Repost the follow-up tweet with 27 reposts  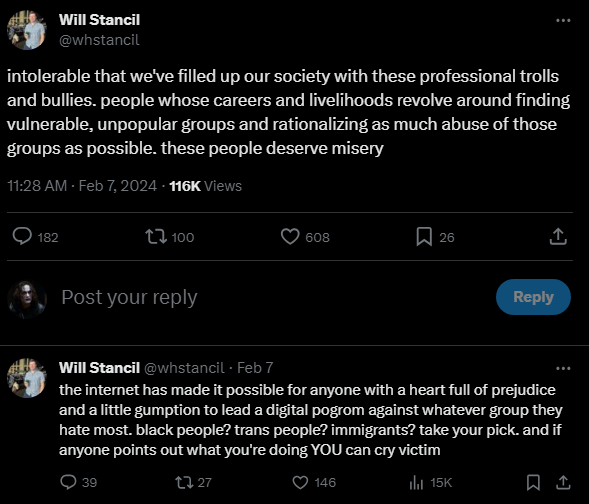184,482
